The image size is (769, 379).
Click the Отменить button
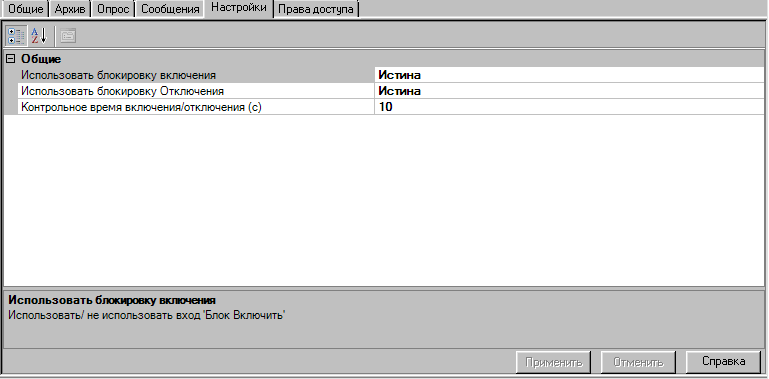pos(638,362)
